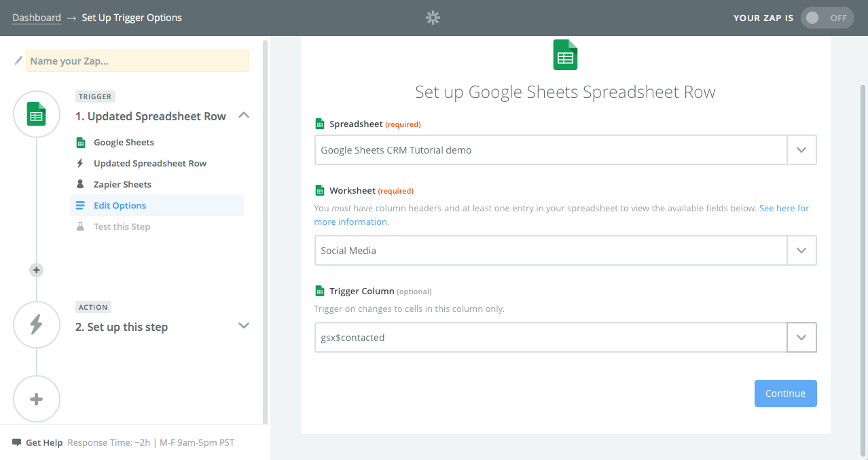Click the pencil icon beside Zap name
This screenshot has width=868, height=460.
tap(18, 60)
